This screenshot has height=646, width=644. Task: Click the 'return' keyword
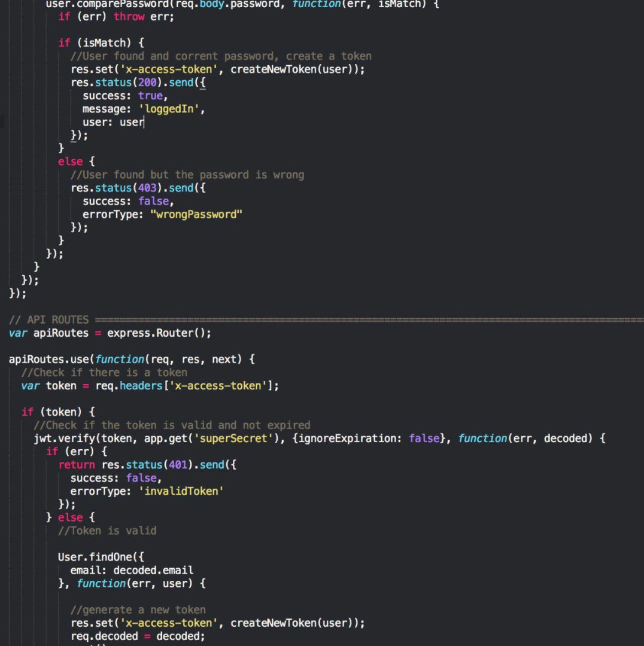[77, 465]
